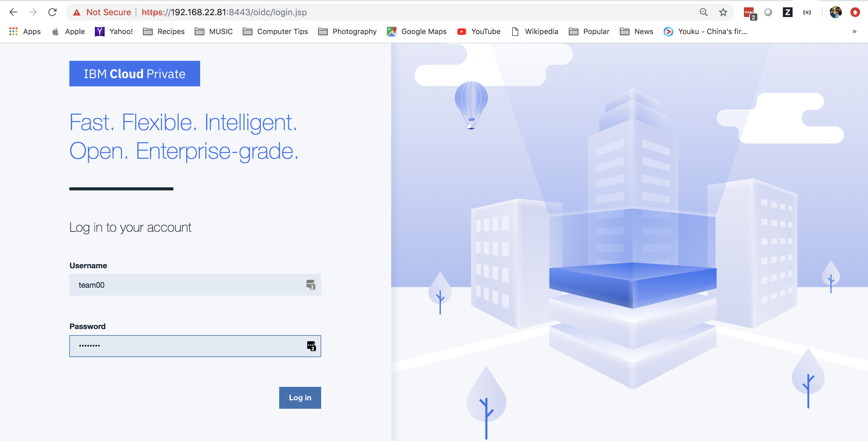Expand the Popular bookmark folder
Viewport: 868px width, 441px height.
point(589,31)
